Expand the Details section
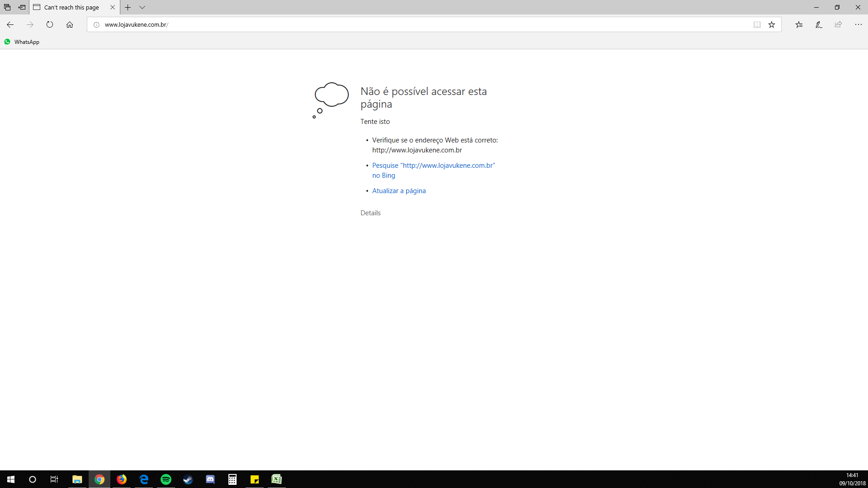The height and width of the screenshot is (488, 868). [x=370, y=213]
